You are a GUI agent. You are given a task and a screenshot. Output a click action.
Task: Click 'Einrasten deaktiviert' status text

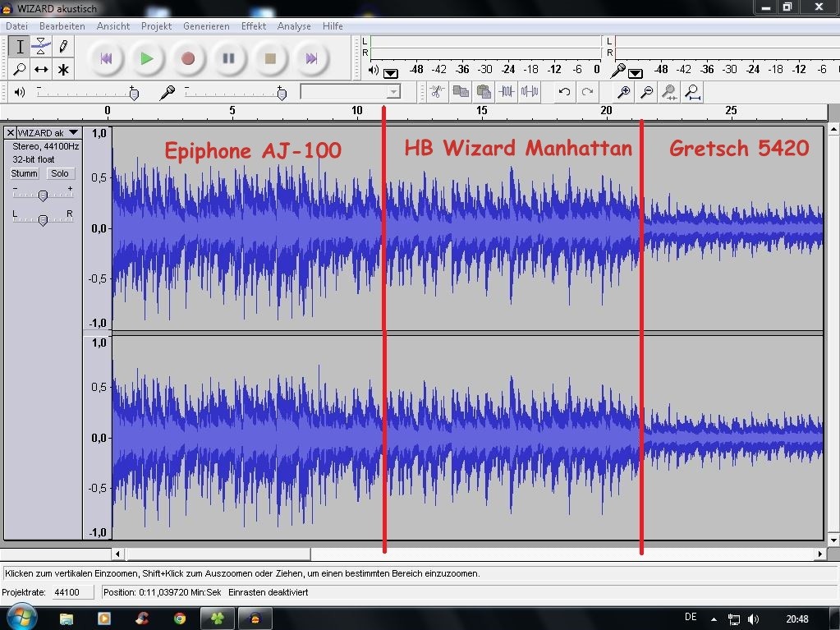click(x=268, y=592)
